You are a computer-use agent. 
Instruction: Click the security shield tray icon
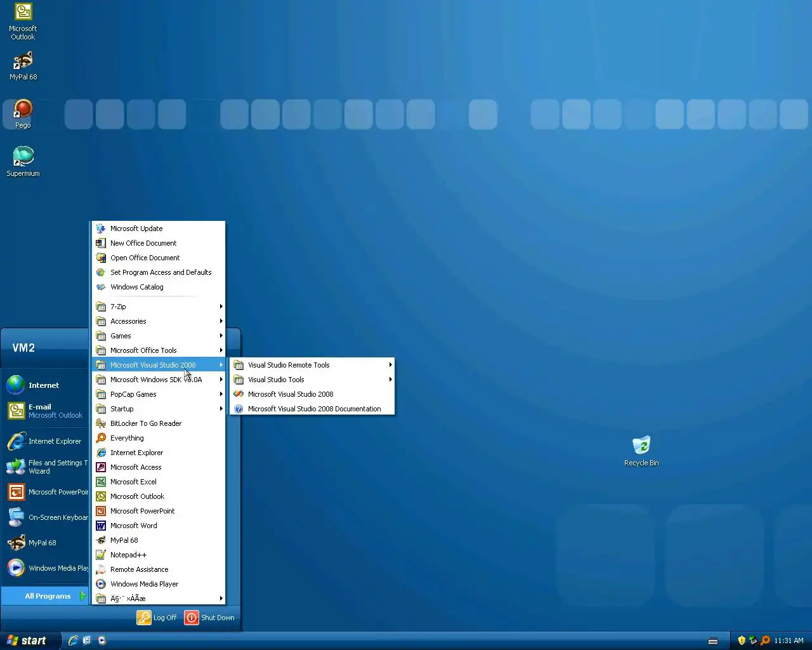point(742,640)
